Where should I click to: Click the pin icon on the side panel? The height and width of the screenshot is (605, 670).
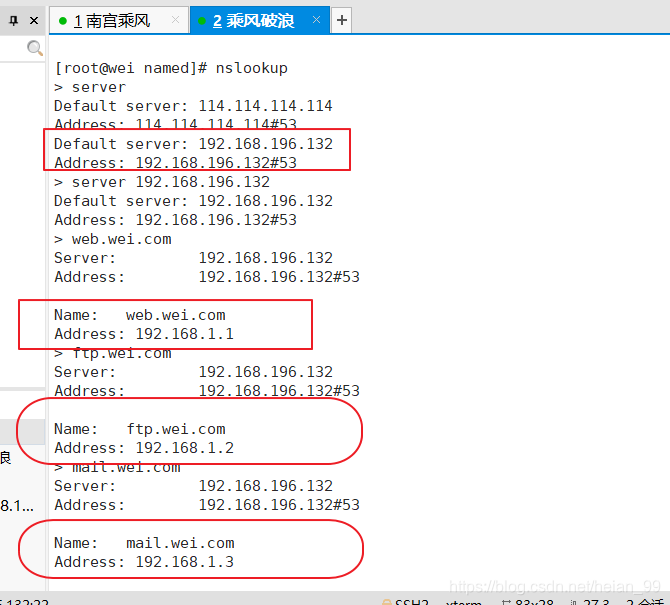click(x=13, y=20)
